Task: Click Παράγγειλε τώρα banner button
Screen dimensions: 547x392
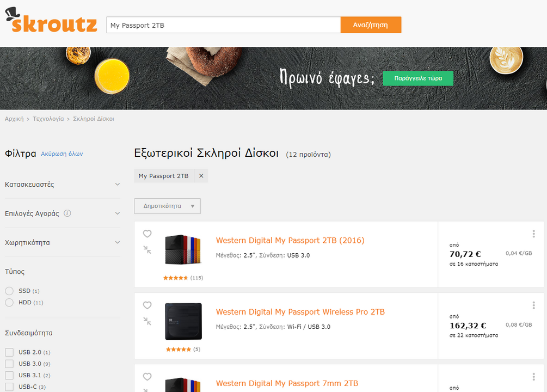Action: coord(418,78)
